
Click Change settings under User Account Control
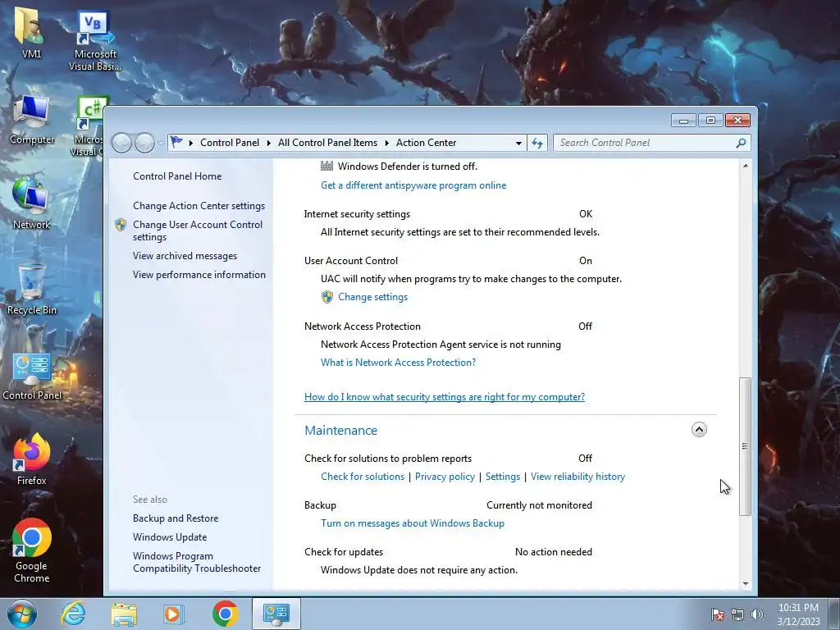tap(373, 297)
